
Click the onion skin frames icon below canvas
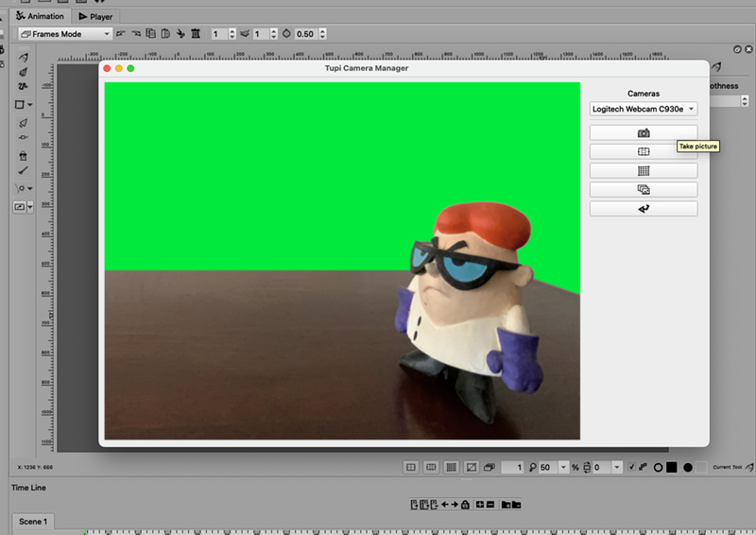(x=490, y=467)
